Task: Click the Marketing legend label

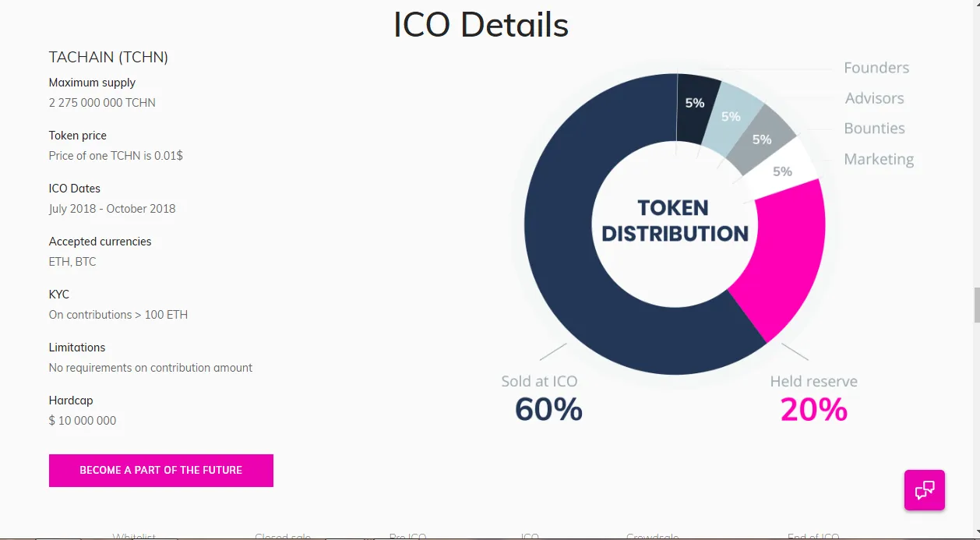Action: click(x=879, y=159)
